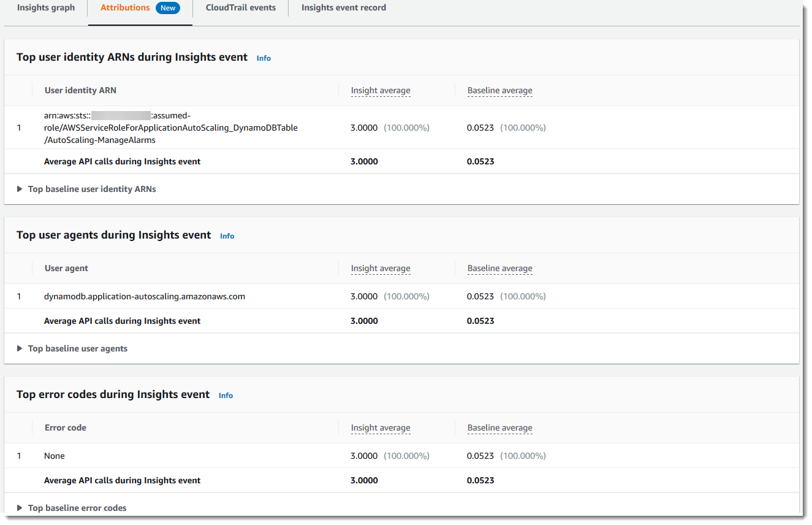
Task: Go to the Insights event record tab
Action: click(343, 8)
